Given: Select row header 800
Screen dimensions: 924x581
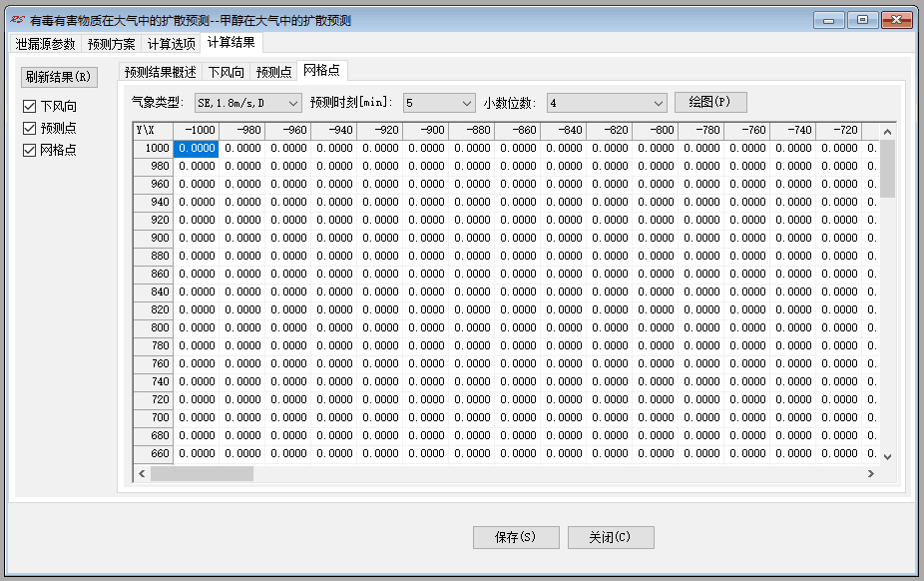Looking at the screenshot, I should click(154, 327).
